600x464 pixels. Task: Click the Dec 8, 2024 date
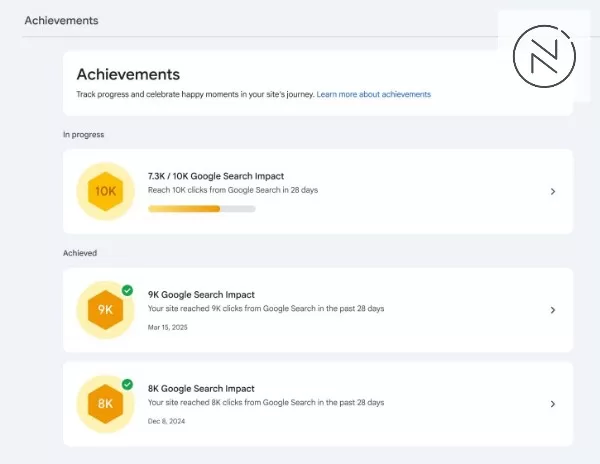(x=166, y=421)
